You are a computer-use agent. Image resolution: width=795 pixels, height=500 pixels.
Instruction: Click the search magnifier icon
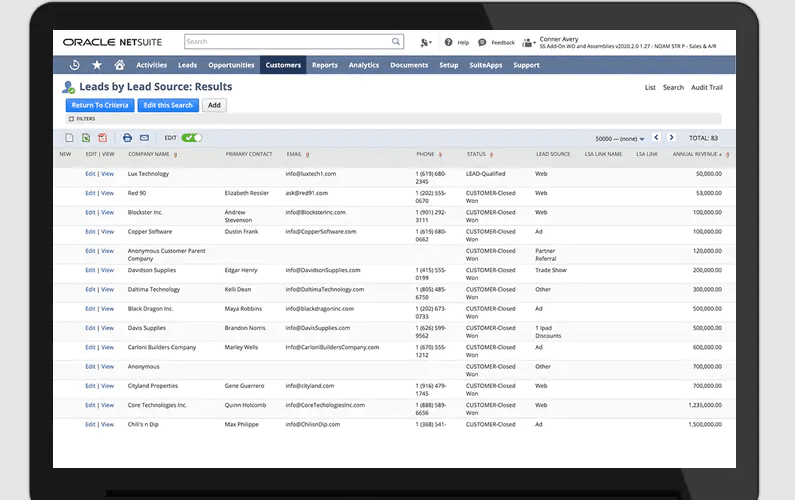[395, 42]
